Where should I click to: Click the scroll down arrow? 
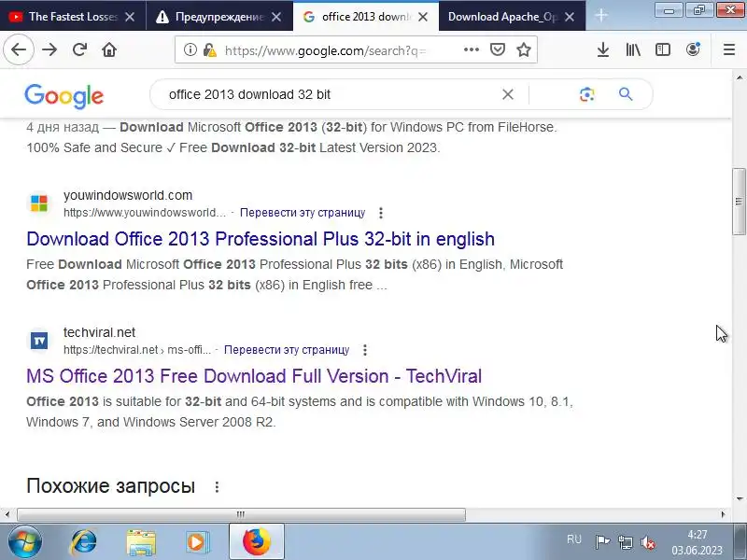(x=739, y=499)
